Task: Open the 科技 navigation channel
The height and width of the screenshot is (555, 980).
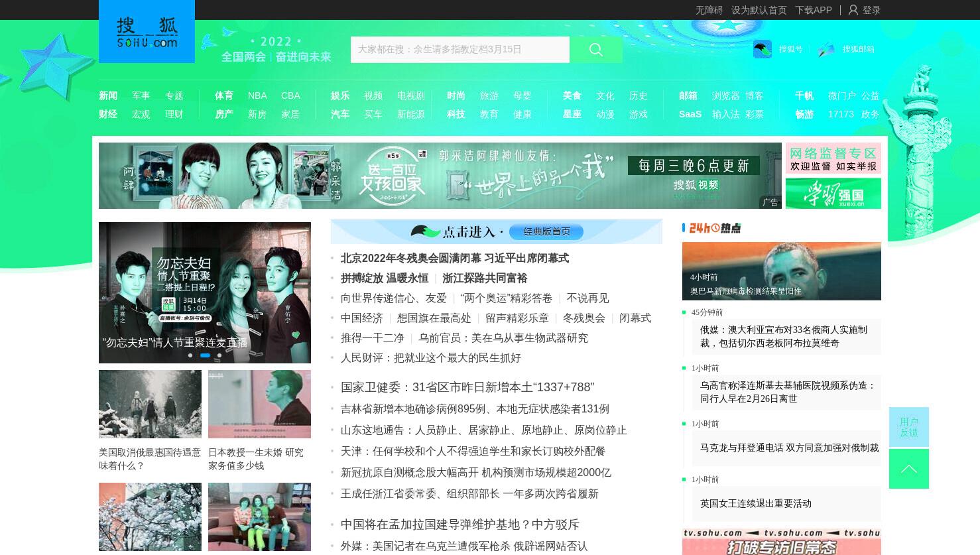Action: click(456, 114)
